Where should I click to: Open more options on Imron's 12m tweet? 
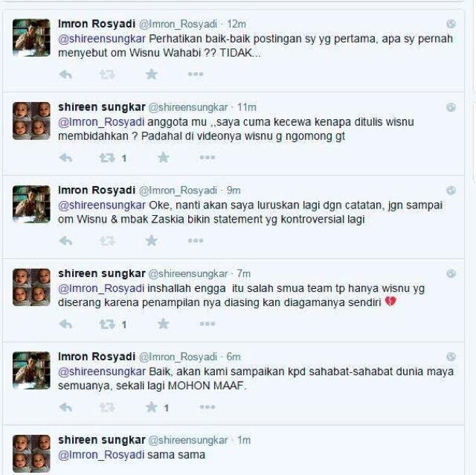click(196, 74)
